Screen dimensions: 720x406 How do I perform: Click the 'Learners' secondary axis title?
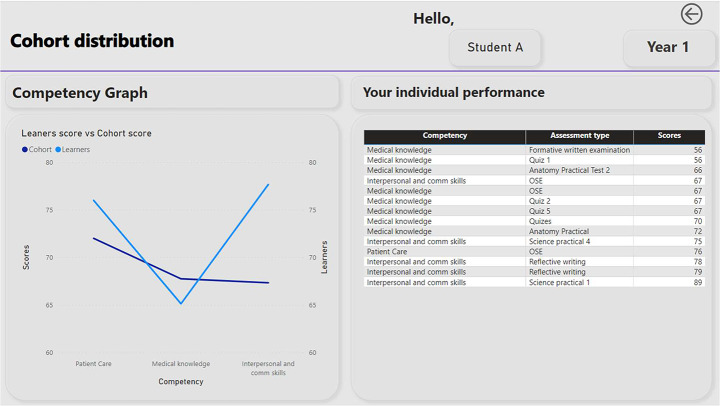pyautogui.click(x=324, y=257)
